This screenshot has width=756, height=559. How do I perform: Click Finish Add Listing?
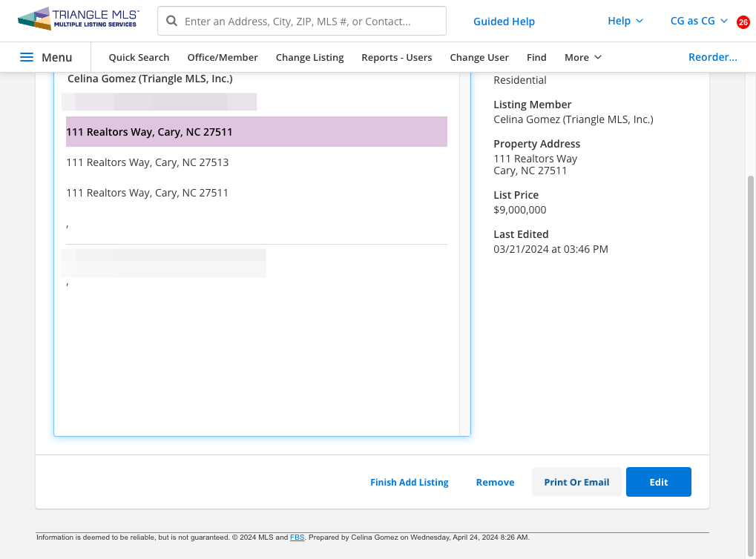tap(410, 482)
